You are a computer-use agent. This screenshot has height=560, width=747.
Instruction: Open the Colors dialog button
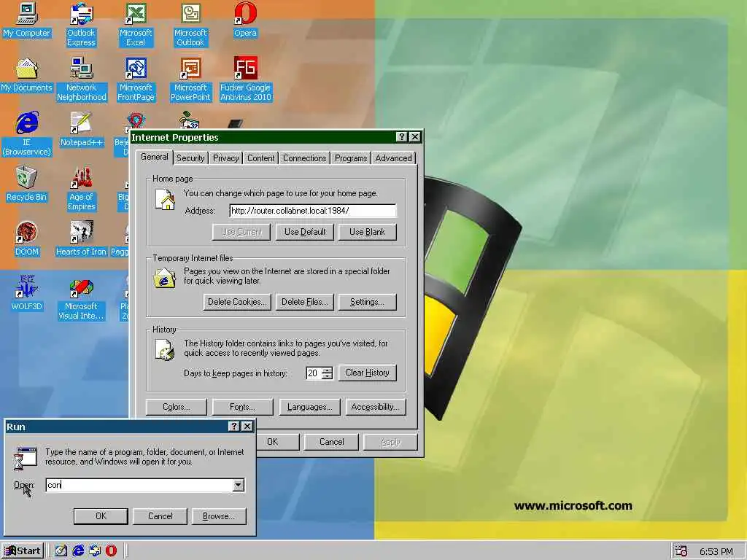point(177,407)
